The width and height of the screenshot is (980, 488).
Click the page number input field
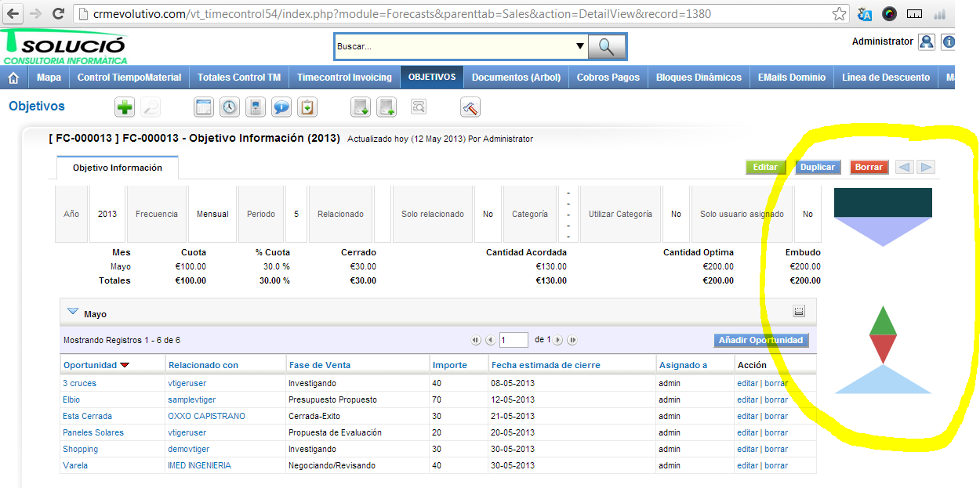pyautogui.click(x=514, y=340)
